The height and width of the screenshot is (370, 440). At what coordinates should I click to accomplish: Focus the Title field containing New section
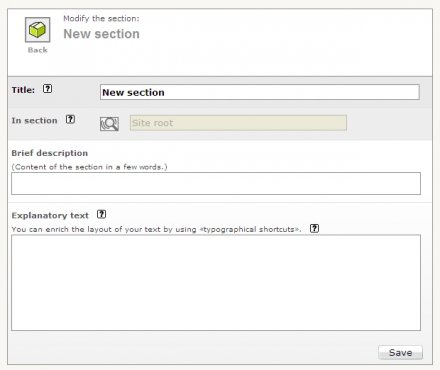[260, 92]
